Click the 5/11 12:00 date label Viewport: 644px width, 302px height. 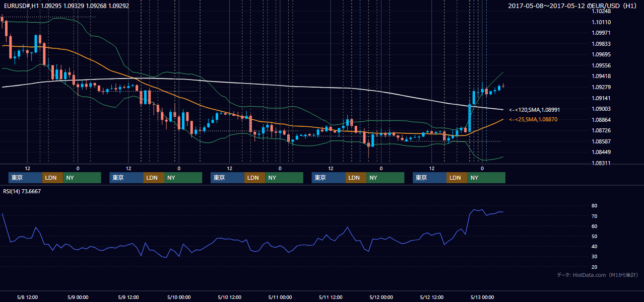[331, 297]
